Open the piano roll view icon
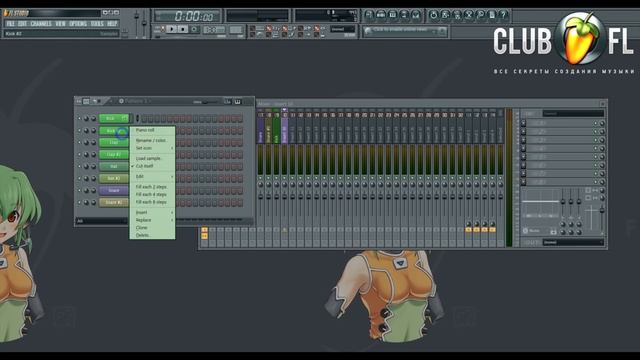640x360 pixels. pos(392,15)
